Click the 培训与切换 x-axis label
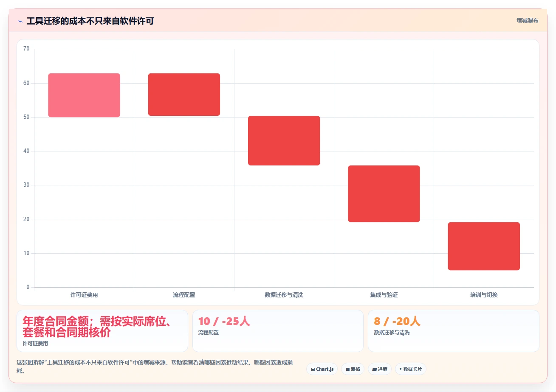Image resolution: width=556 pixels, height=392 pixels. click(484, 295)
